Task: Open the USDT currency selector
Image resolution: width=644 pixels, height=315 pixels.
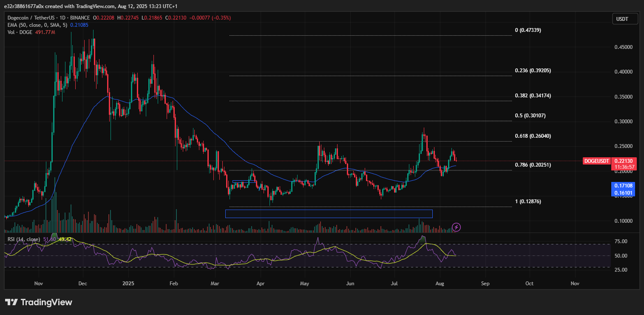Action: 626,19
